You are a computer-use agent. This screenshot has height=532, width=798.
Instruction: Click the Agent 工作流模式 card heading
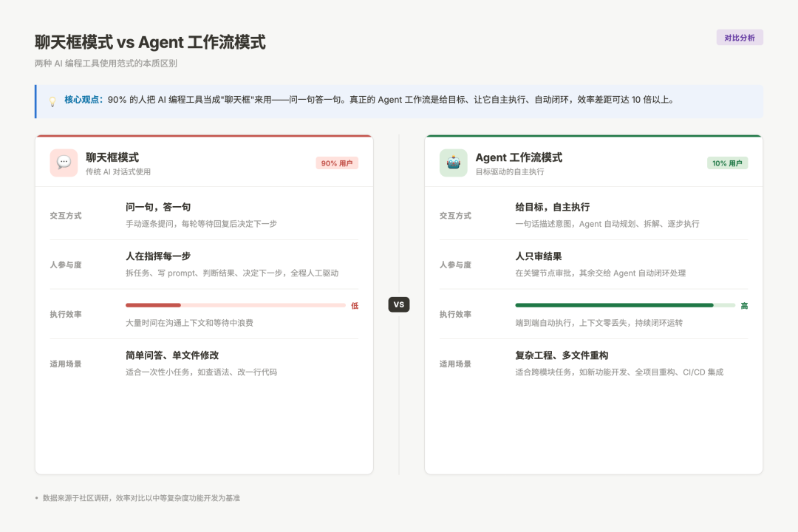(519, 157)
